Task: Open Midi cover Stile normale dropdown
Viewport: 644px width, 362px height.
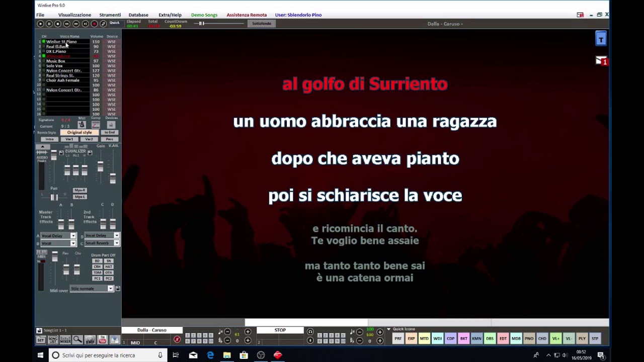Action: pyautogui.click(x=111, y=289)
